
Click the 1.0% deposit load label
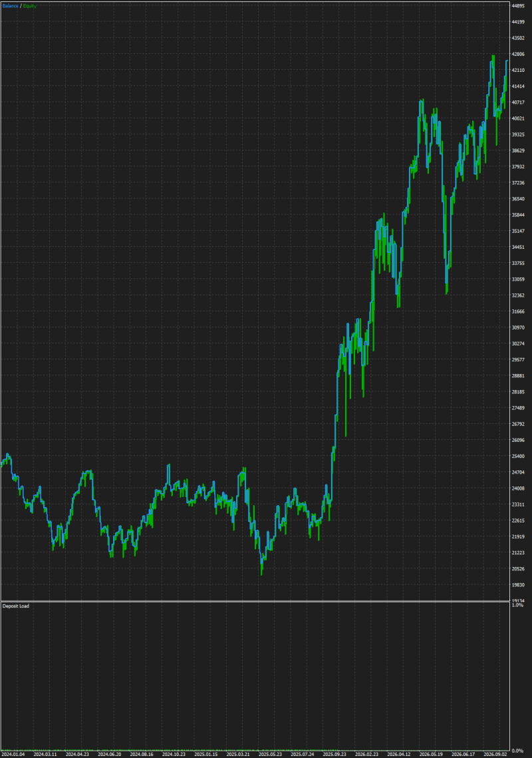pos(517,605)
